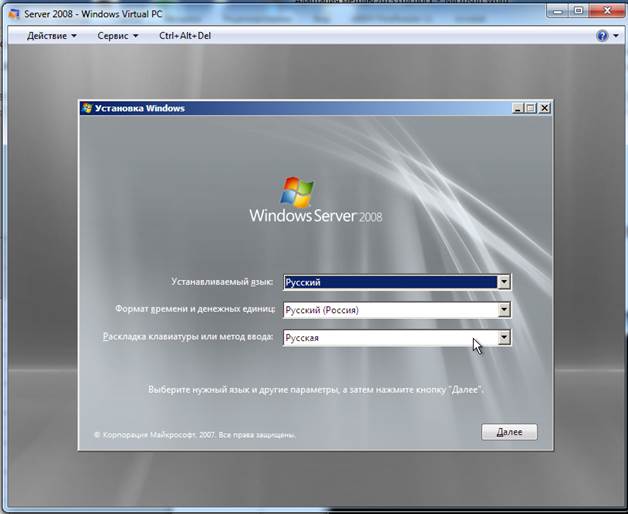This screenshot has height=514, width=628.
Task: Expand the Устанавливаемый язык dropdown arrow
Action: tap(503, 282)
